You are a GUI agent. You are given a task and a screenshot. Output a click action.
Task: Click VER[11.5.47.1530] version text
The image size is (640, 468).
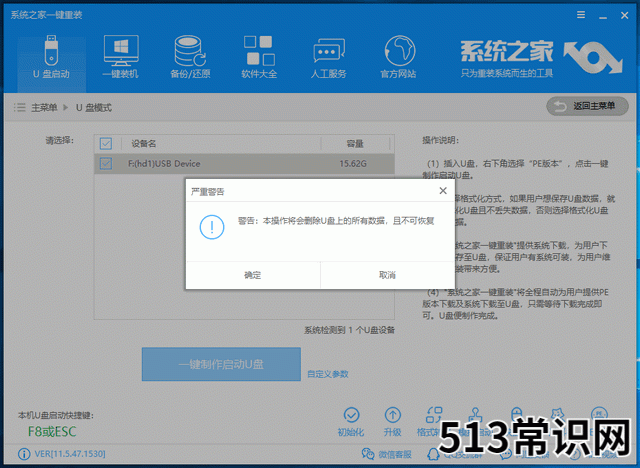point(70,454)
